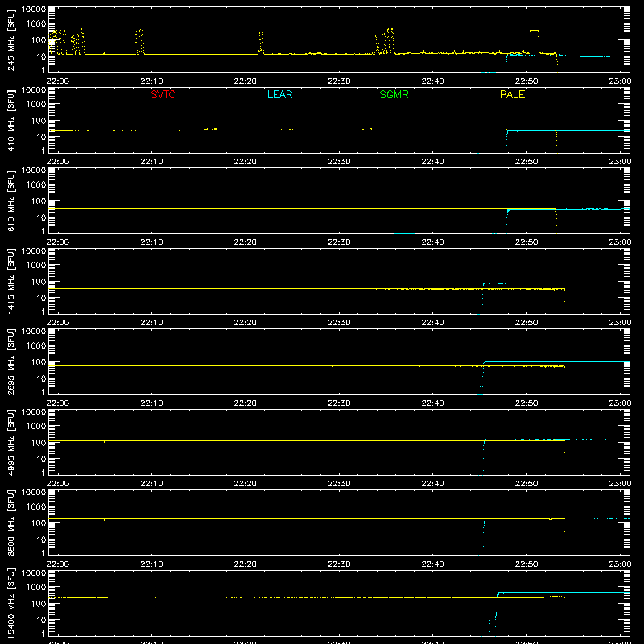
Task: Click the 22:00 tick label under 8800 MHz plot
Action: [58, 564]
